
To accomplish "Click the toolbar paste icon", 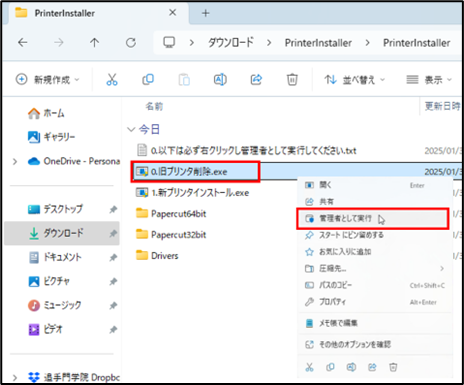I will (184, 80).
